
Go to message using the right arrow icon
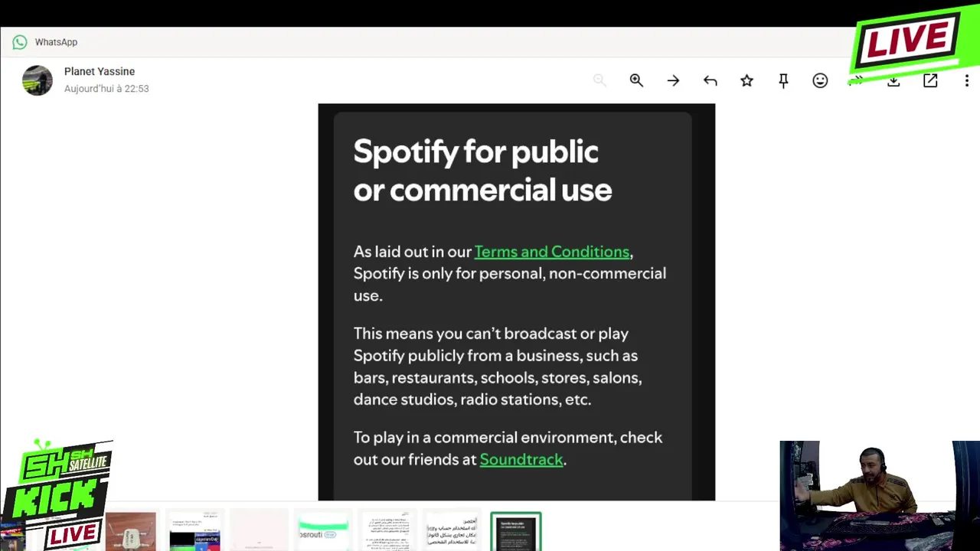[x=673, y=80]
